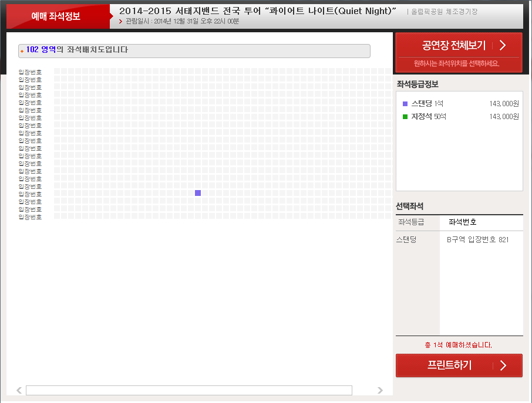
Task: Click the green 지정석 color swatch
Action: coord(405,117)
